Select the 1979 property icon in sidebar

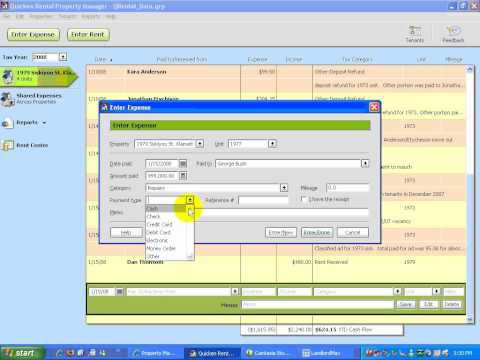(7, 77)
